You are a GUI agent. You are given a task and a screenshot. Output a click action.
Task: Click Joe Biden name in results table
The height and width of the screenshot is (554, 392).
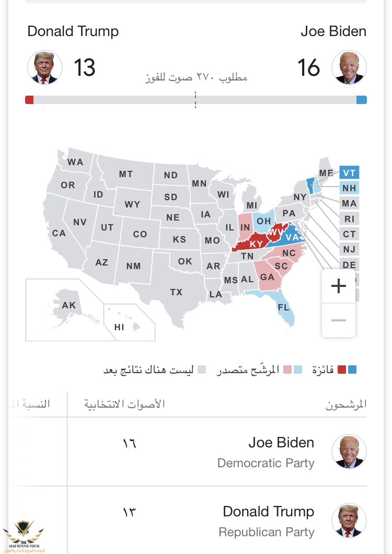click(281, 442)
